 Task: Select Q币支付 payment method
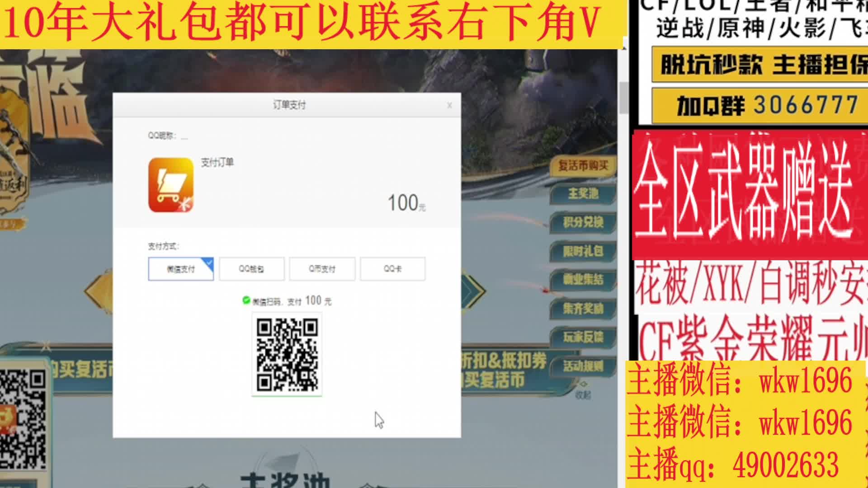point(321,268)
